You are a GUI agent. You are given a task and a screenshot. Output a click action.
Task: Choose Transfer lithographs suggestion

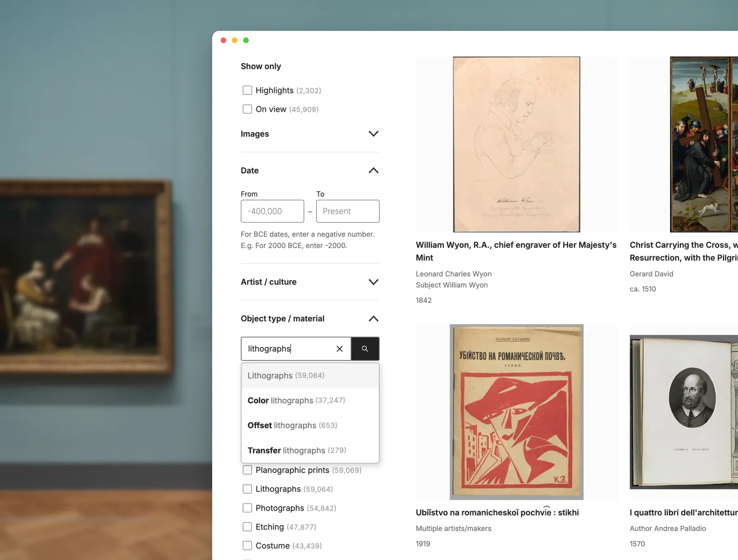310,450
